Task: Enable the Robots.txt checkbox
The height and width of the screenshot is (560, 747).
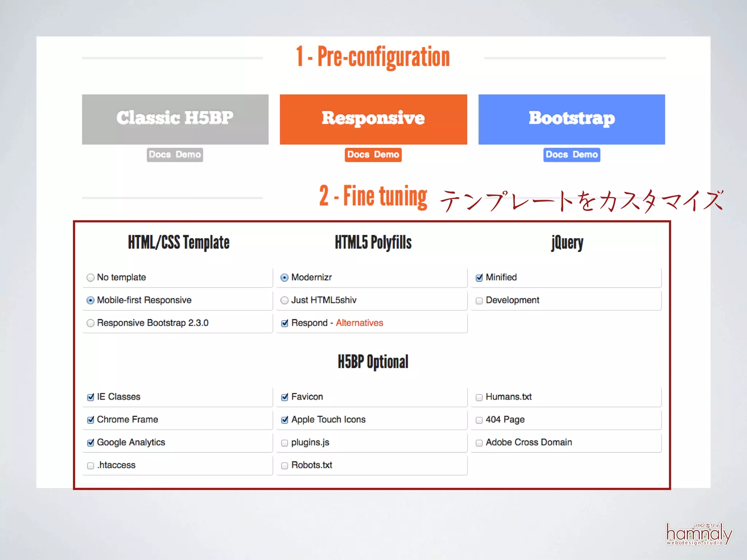Action: click(x=285, y=466)
